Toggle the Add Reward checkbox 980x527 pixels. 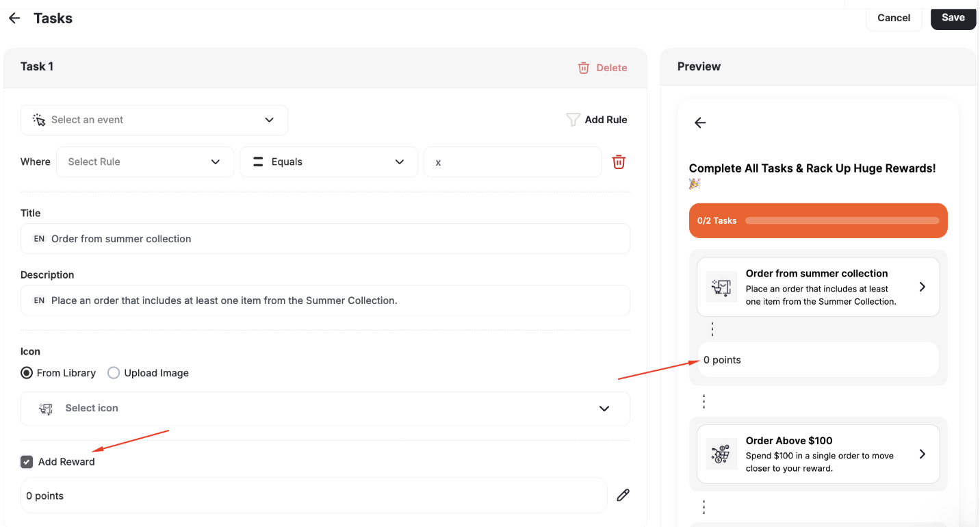click(x=27, y=462)
